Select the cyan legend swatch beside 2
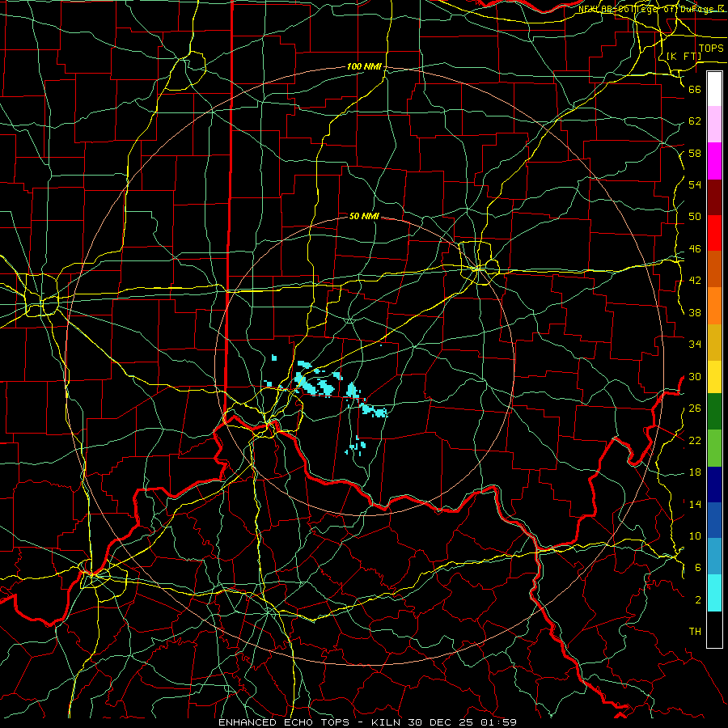This screenshot has width=728, height=728. (x=714, y=593)
